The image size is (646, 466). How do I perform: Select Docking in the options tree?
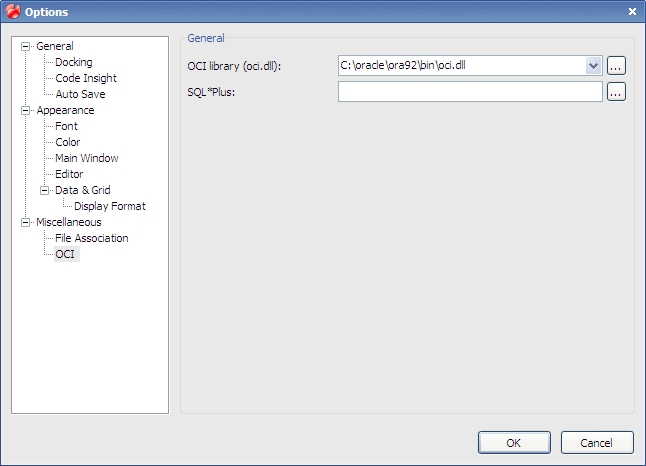(74, 62)
